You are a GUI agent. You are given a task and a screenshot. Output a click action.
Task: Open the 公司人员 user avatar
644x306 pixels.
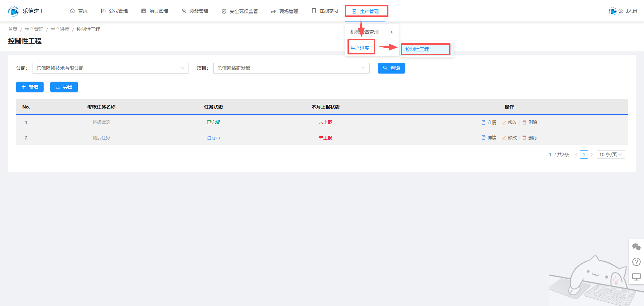(612, 11)
